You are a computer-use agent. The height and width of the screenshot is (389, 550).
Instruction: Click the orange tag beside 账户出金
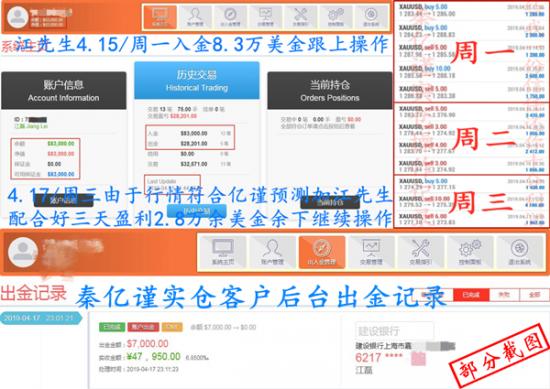172,327
